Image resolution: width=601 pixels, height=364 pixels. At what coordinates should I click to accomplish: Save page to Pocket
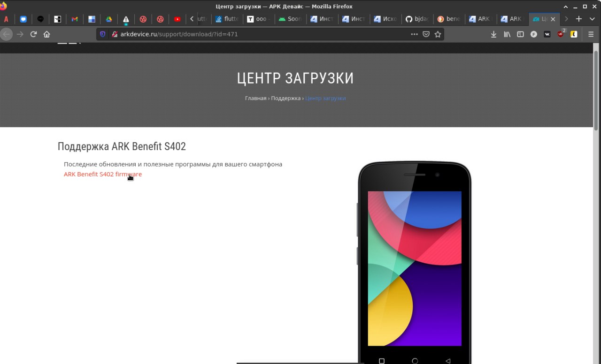click(426, 34)
